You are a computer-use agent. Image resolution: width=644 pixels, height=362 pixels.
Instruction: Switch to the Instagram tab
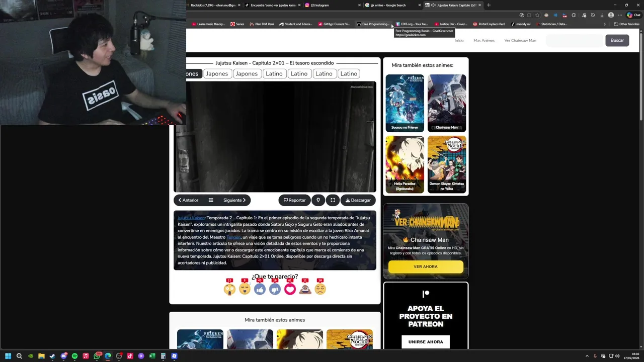(x=333, y=5)
